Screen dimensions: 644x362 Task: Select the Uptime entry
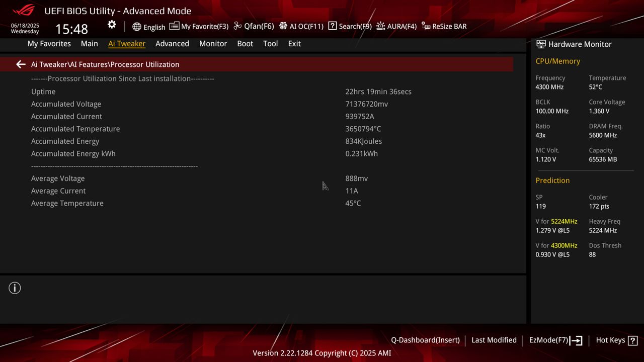43,92
